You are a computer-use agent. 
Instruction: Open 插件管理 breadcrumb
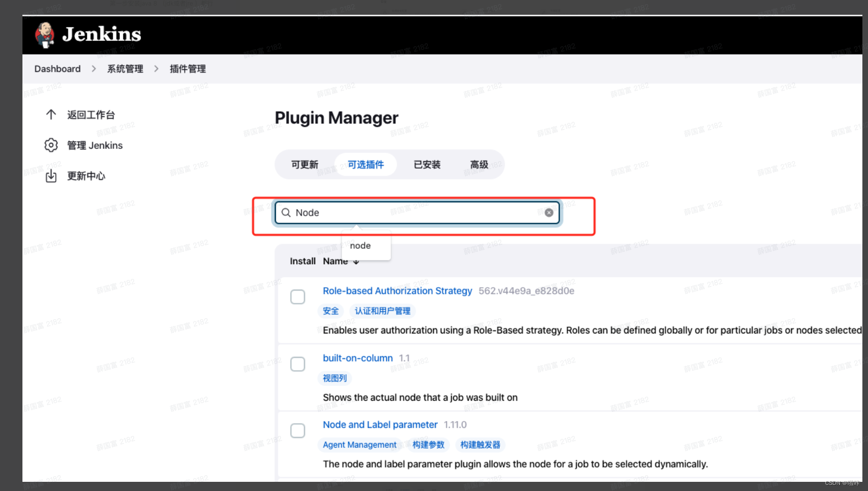pos(188,69)
